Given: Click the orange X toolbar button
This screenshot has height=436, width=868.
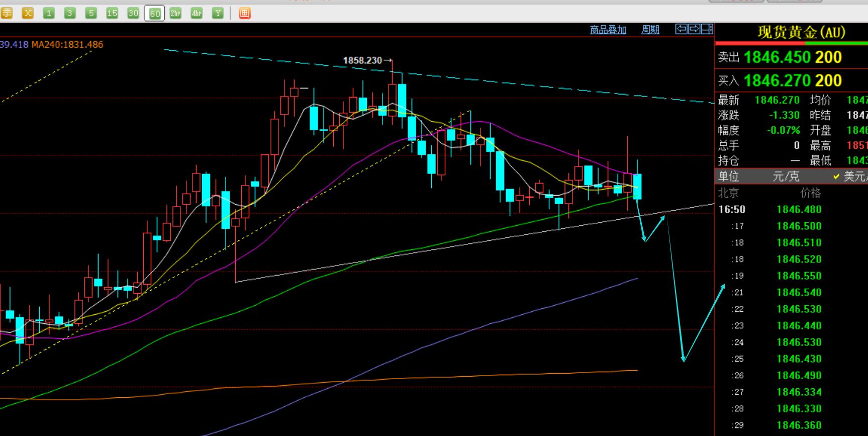Looking at the screenshot, I should pos(28,14).
